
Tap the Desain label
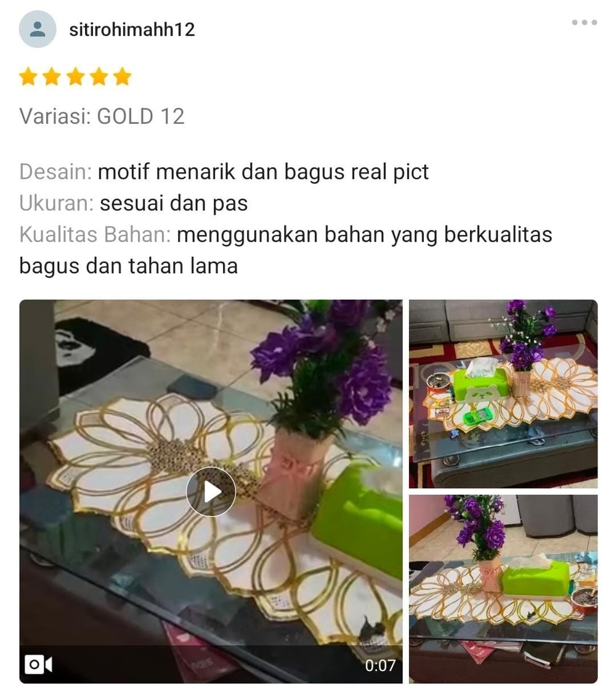click(x=55, y=171)
